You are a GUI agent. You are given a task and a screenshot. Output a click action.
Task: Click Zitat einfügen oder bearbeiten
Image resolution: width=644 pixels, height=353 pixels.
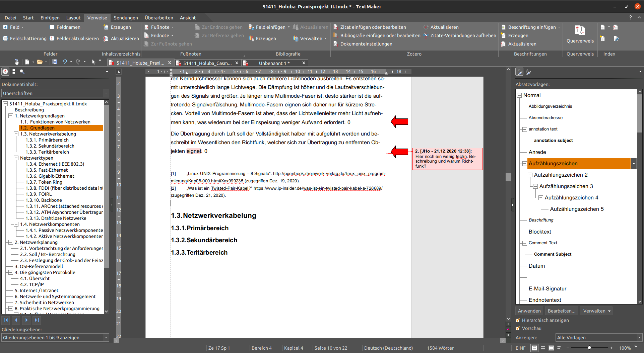click(x=370, y=27)
